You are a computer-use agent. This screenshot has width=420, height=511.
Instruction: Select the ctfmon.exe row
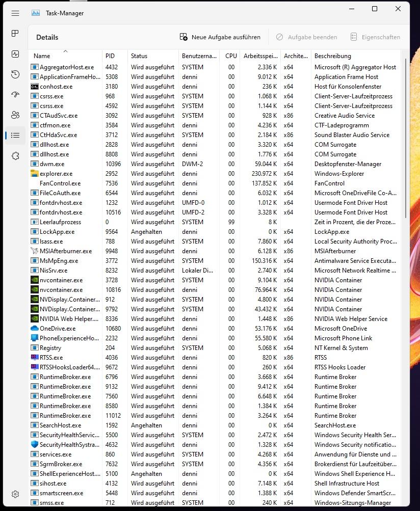[215, 125]
